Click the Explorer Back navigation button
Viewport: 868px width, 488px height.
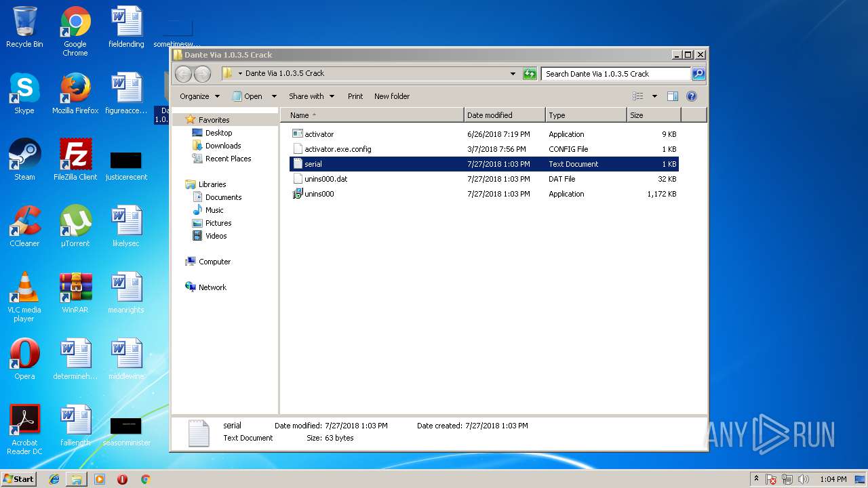click(183, 74)
